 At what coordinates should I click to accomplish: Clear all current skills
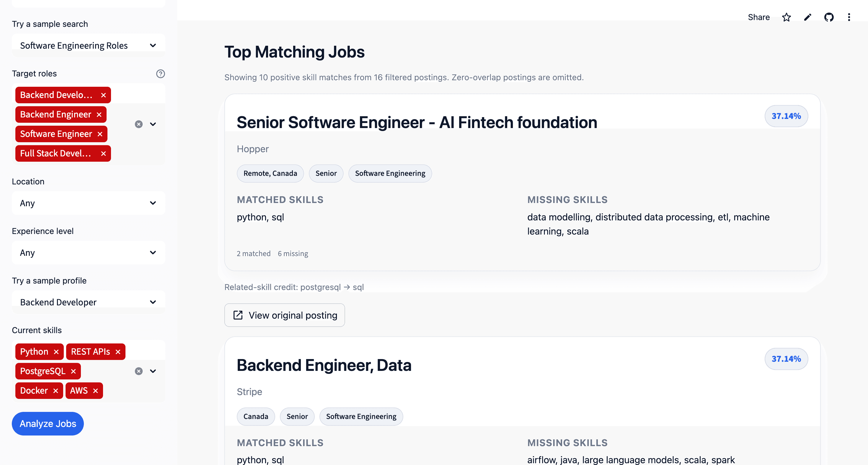pos(138,371)
